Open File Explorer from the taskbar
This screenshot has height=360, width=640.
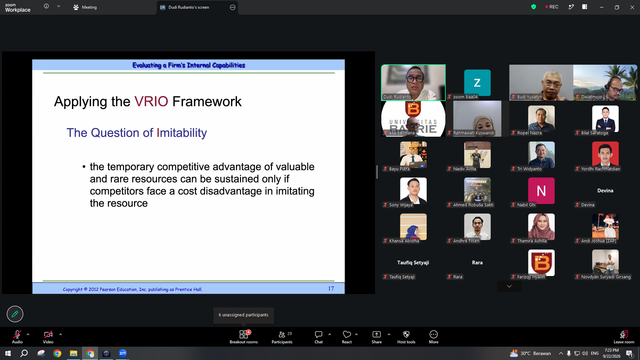click(x=73, y=353)
